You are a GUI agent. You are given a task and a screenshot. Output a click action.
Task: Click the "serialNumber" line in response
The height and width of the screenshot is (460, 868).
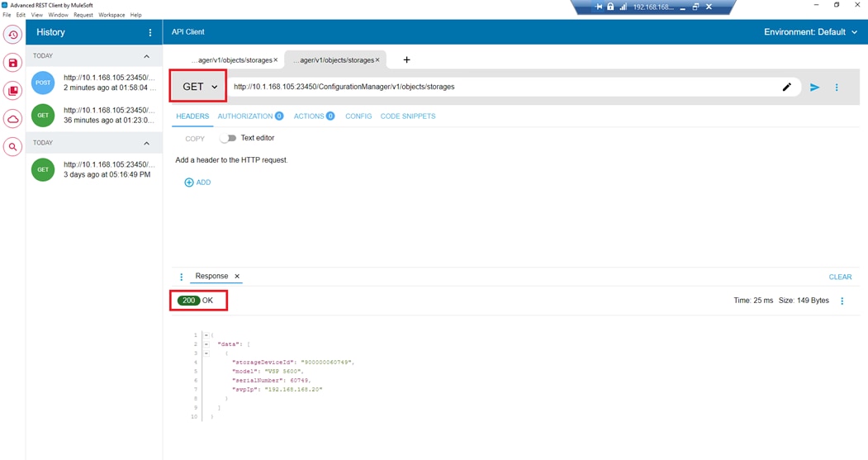[x=271, y=380]
